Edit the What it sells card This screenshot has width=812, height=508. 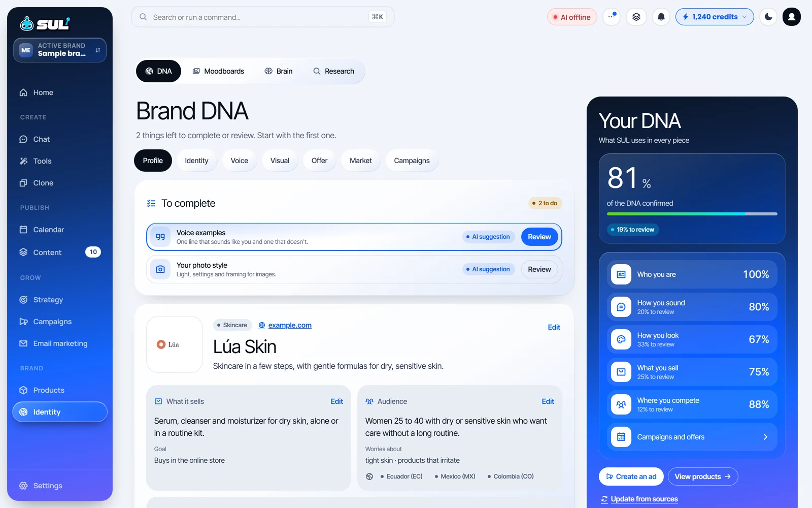click(336, 401)
